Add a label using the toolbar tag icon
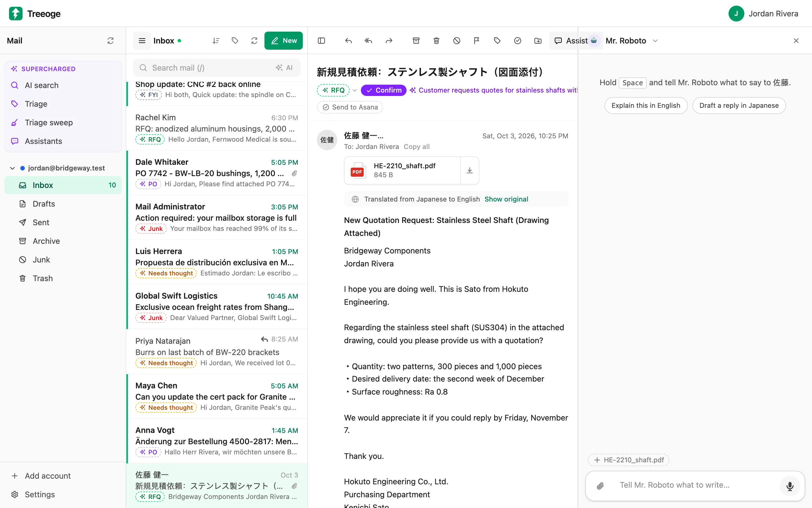 coord(497,41)
